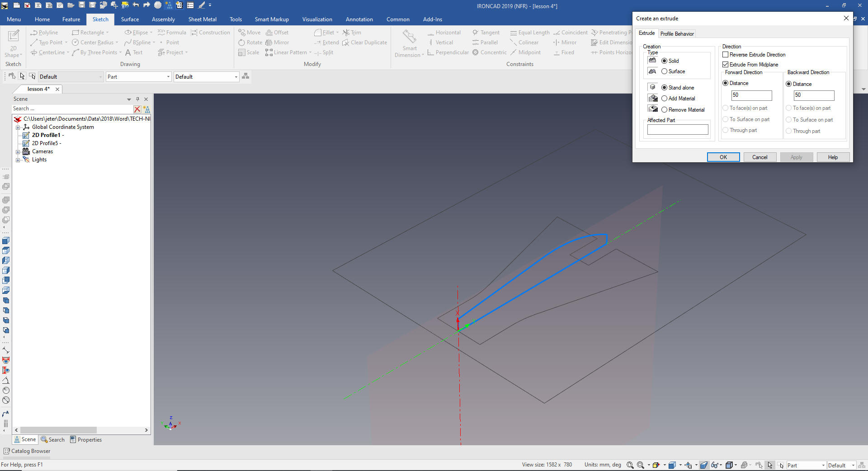Expand the Cameras tree node

pos(18,152)
